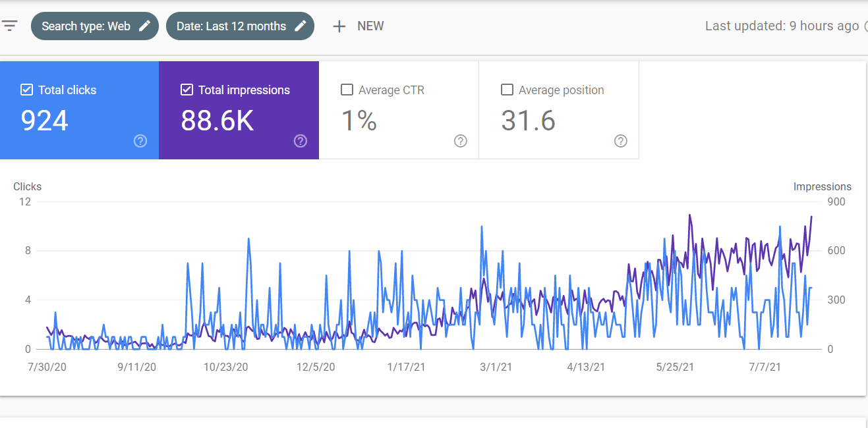Screen dimensions: 868x428
Task: Click pencil icon on Search type chip
Action: click(x=144, y=26)
